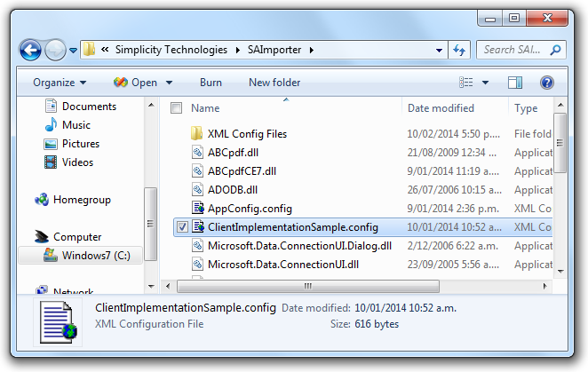Click the folder icon in address bar
Image resolution: width=588 pixels, height=372 pixels.
point(89,50)
